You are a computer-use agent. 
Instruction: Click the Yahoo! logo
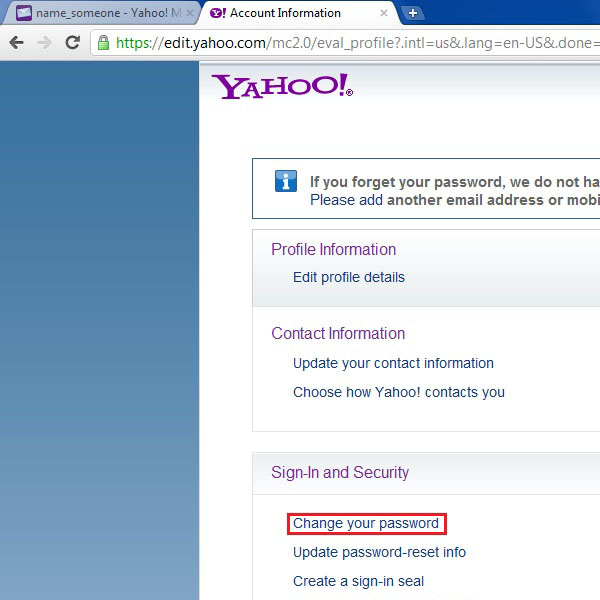point(282,86)
